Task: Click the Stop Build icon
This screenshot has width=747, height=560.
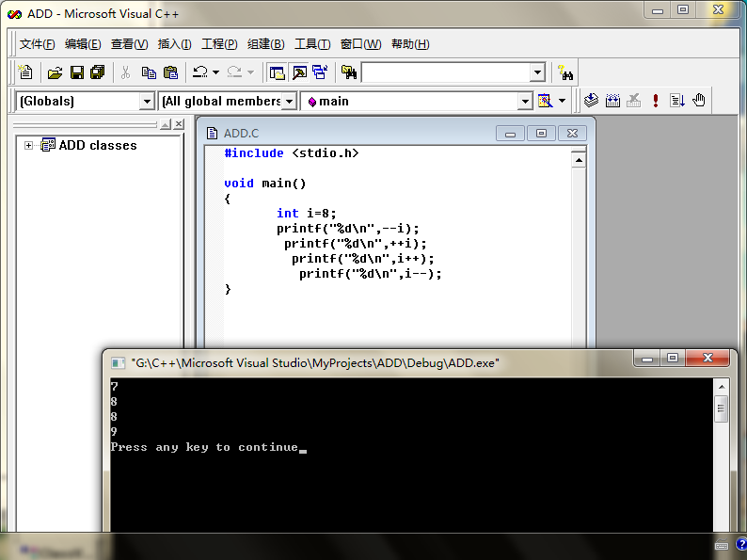Action: tap(633, 101)
